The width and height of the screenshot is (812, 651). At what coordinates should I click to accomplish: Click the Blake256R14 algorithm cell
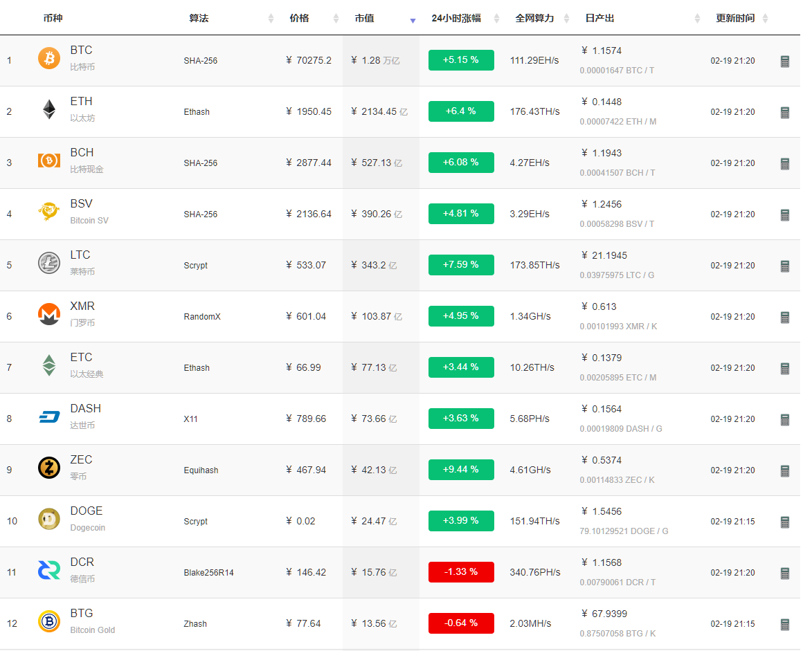click(x=208, y=573)
